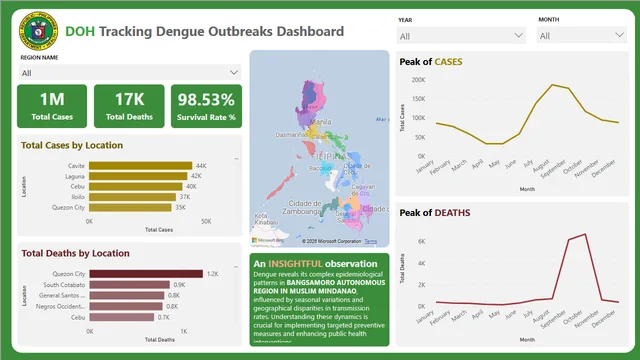This screenshot has height=360, width=640.
Task: Click the 42K data label for Laguna
Action: point(196,176)
